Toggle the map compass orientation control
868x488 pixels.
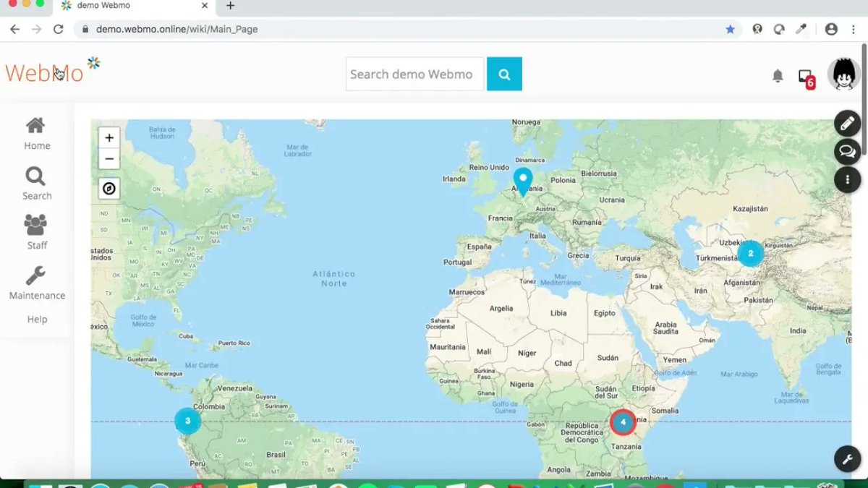(109, 188)
